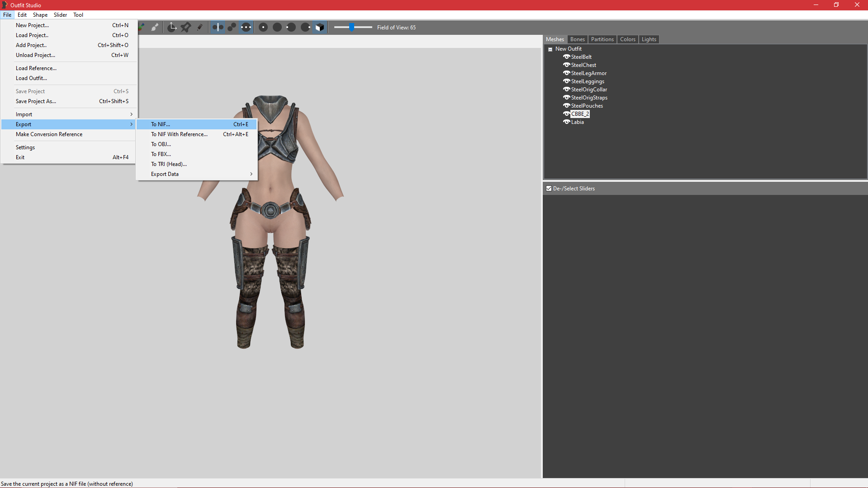Open the Edit menu
The height and width of the screenshot is (488, 868).
click(x=22, y=15)
